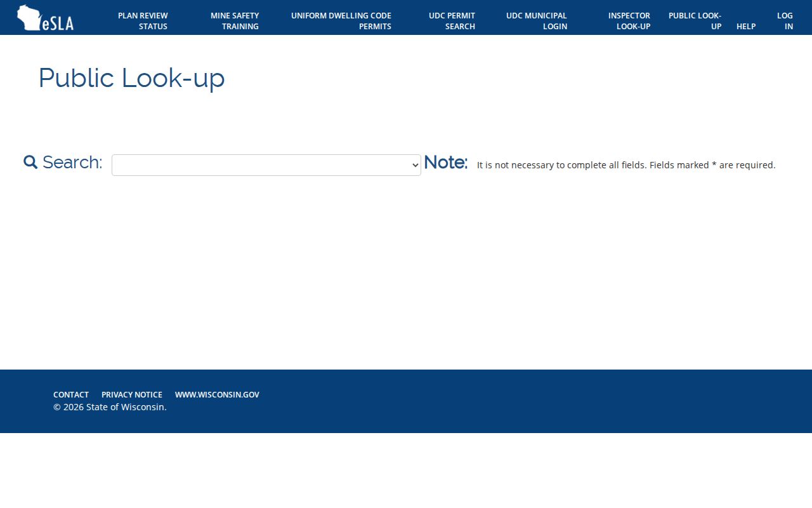This screenshot has width=812, height=508.
Task: Select UDC Permit Search in navigation
Action: coord(452,21)
